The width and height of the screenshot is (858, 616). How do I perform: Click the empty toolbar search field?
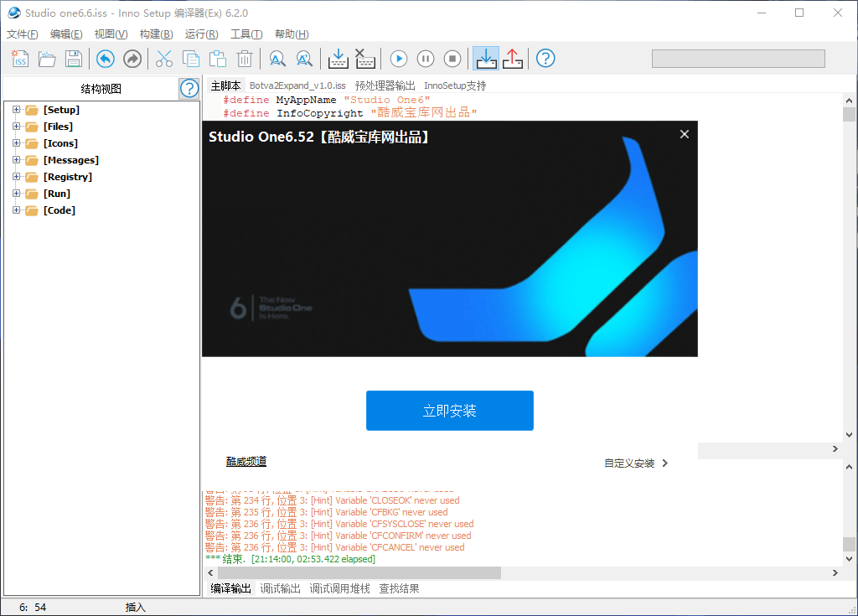pos(738,59)
